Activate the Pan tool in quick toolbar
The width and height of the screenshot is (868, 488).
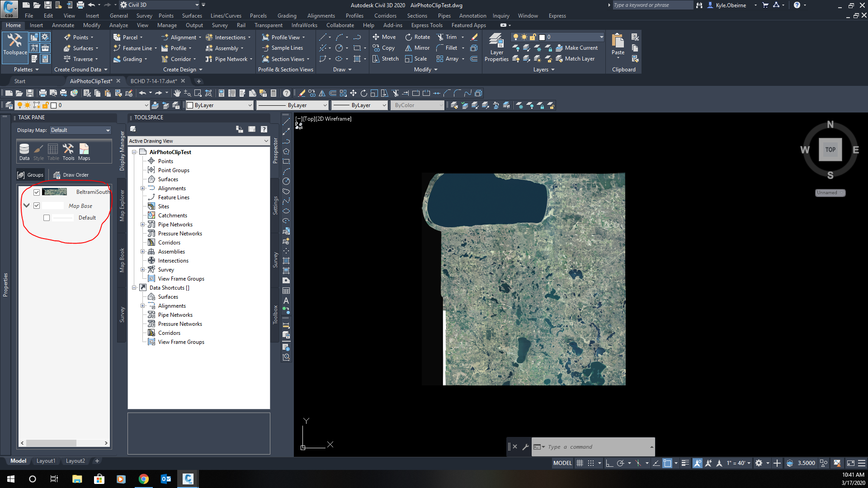point(177,93)
